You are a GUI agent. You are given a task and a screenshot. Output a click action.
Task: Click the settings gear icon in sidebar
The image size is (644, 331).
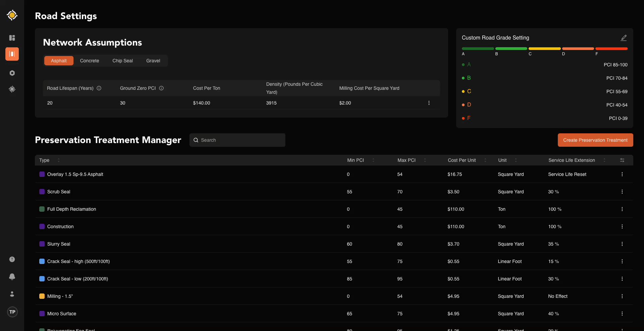click(12, 73)
